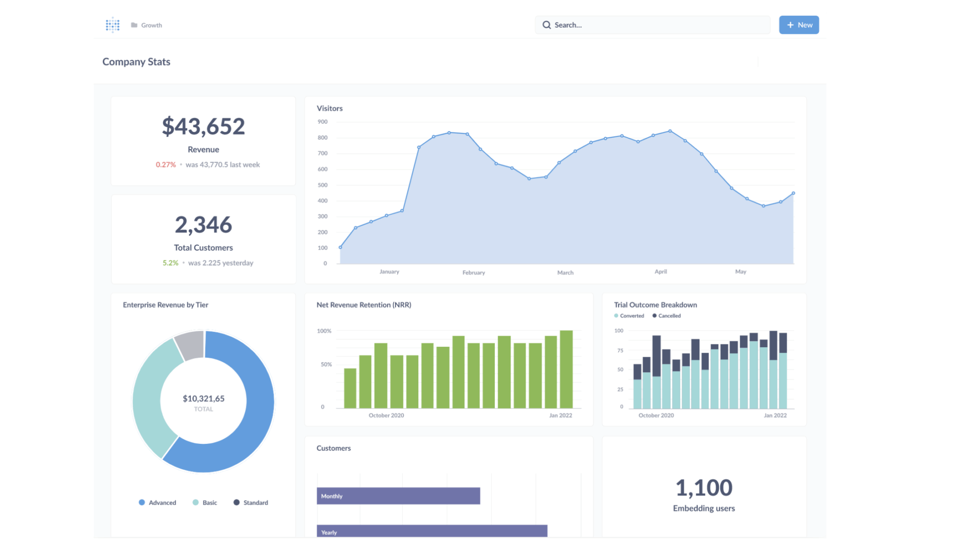Open Net Revenue Retention card title

[364, 305]
